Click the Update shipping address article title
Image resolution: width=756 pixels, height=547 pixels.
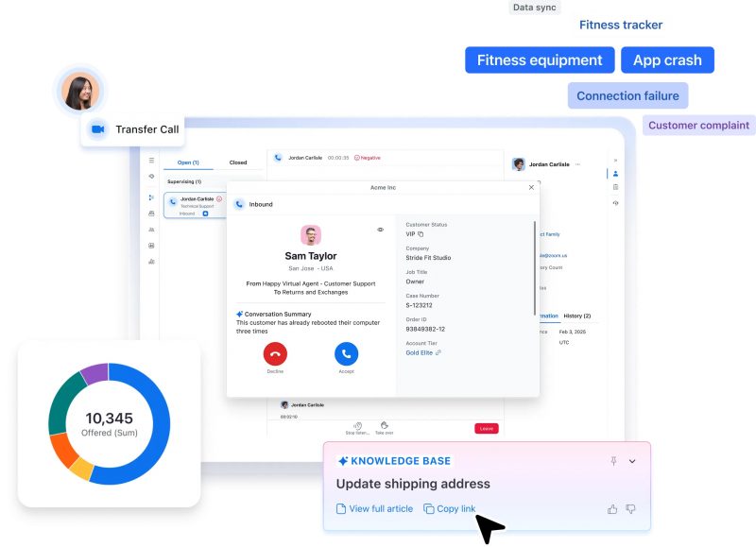pyautogui.click(x=413, y=484)
